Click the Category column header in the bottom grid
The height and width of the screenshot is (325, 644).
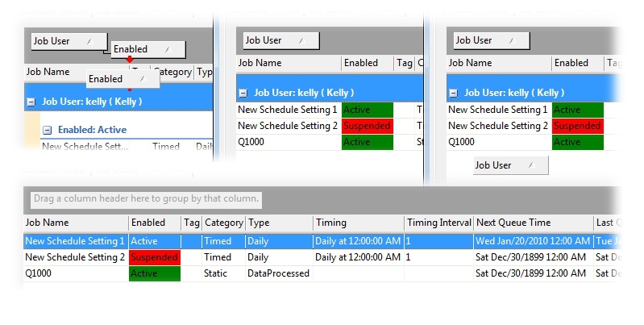223,223
